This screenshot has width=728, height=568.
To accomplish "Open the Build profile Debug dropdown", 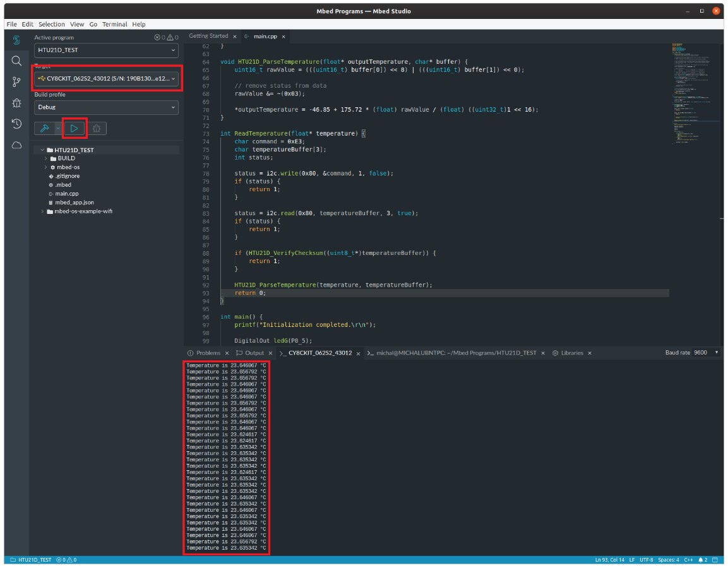I will [x=107, y=107].
